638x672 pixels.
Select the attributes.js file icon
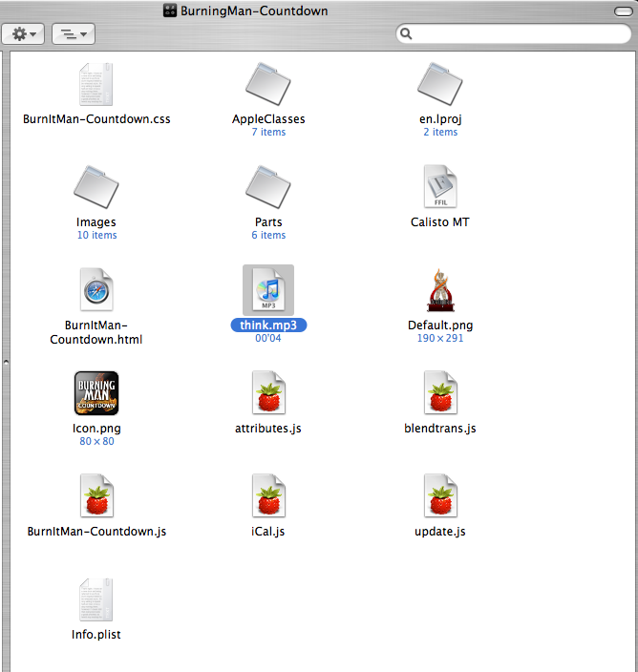click(x=268, y=392)
